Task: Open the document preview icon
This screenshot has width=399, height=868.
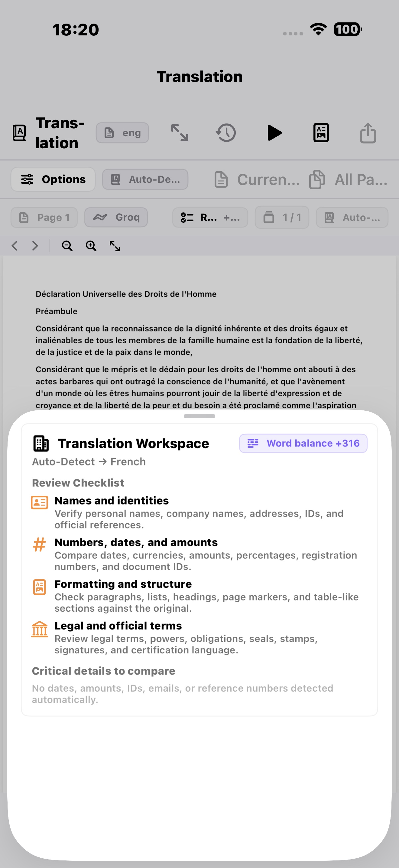Action: [321, 133]
